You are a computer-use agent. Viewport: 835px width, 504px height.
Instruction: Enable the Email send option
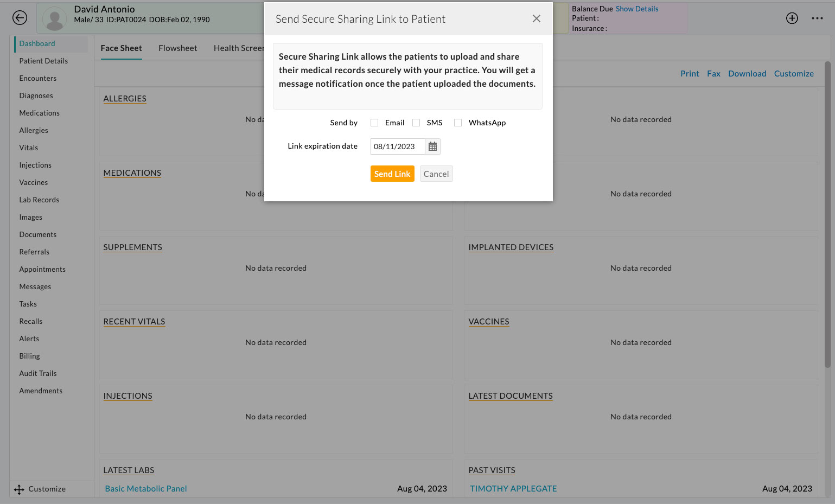374,123
